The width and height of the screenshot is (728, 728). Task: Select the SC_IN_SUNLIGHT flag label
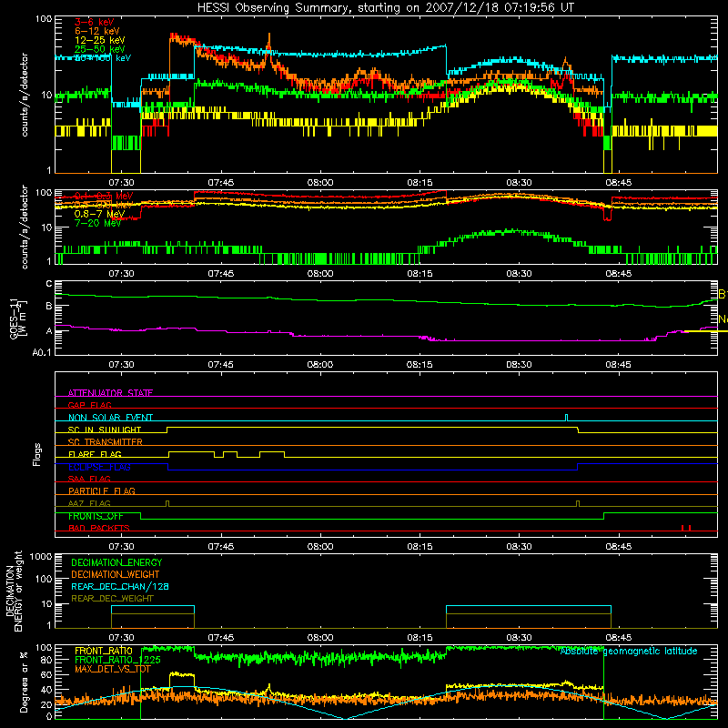pyautogui.click(x=105, y=430)
